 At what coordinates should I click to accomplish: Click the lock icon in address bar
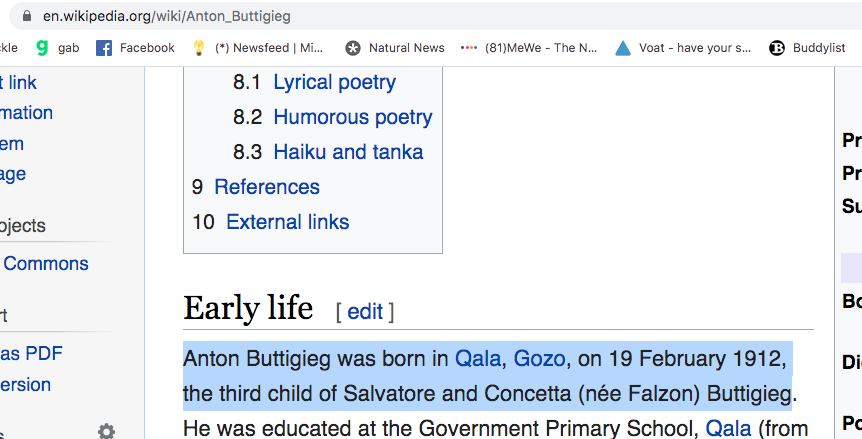tap(27, 16)
